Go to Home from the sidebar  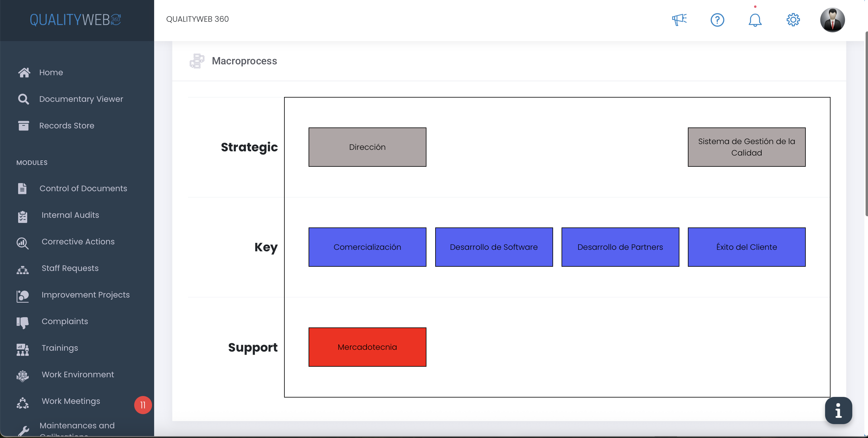tap(51, 72)
